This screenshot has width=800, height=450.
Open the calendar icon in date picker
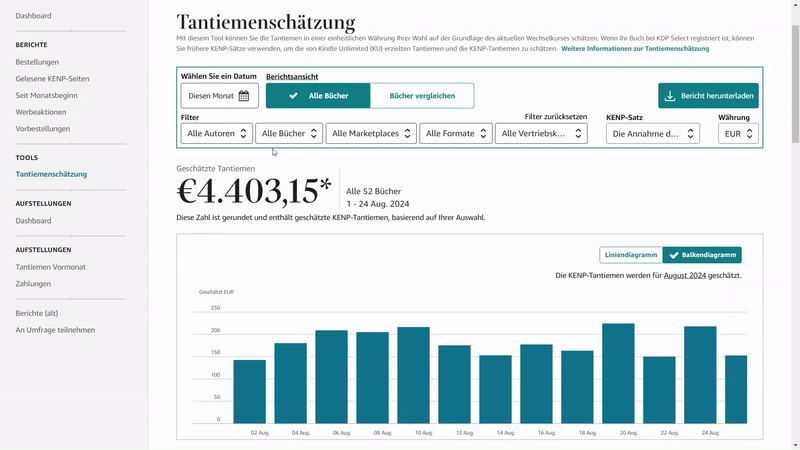tap(244, 96)
